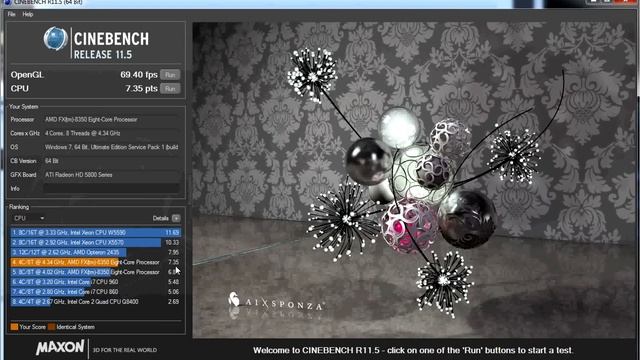Click the Cinebench app icon in title bar

pyautogui.click(x=7, y=2)
